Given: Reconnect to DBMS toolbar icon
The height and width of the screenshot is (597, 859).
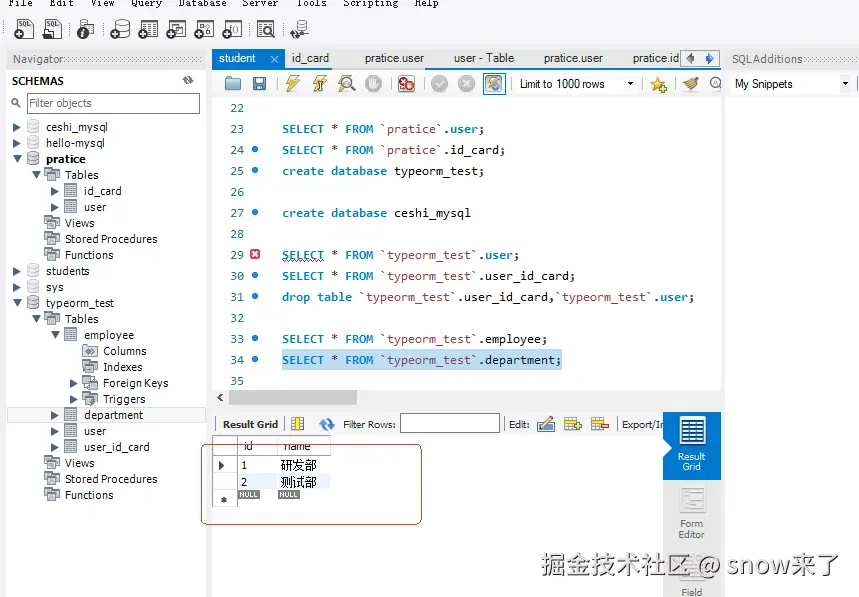Looking at the screenshot, I should [300, 30].
